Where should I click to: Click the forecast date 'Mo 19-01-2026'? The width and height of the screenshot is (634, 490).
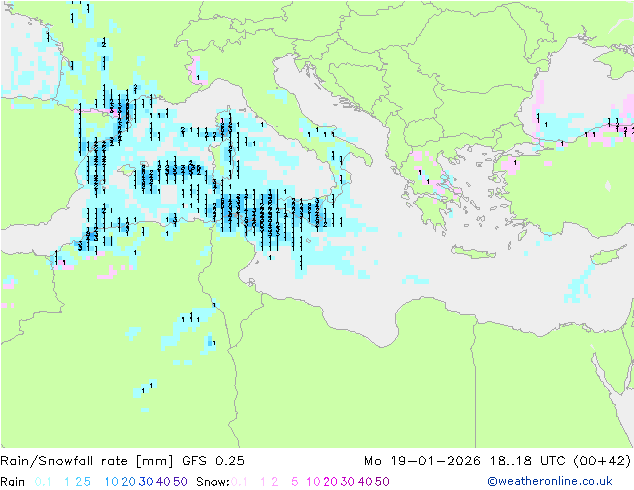423,461
